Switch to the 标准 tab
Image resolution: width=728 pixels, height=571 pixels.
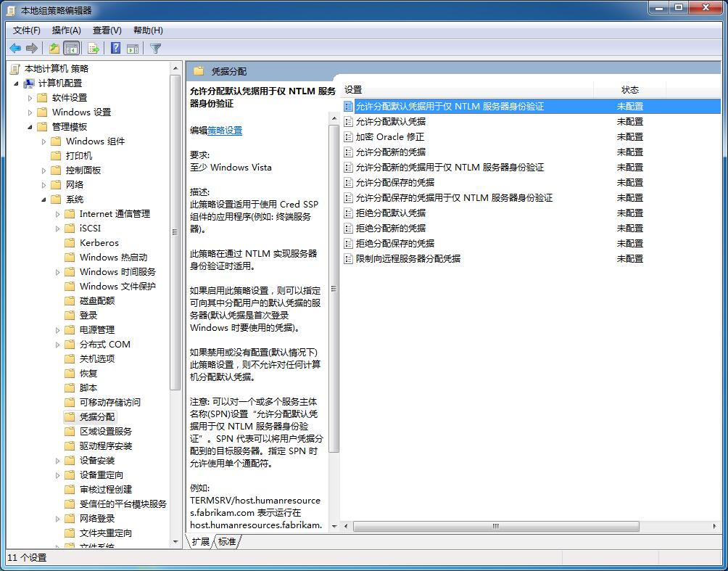[227, 541]
